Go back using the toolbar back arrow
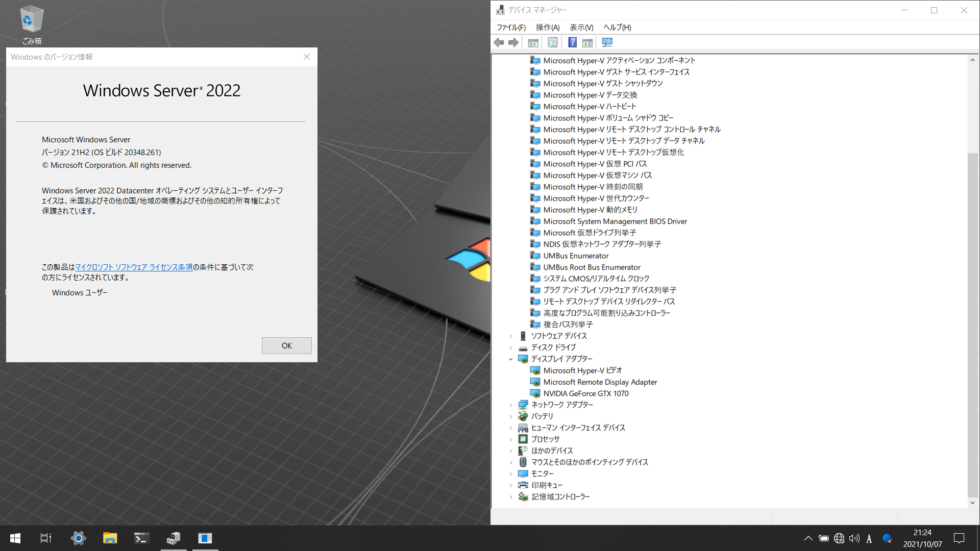Screen dimensions: 980x551 499,42
